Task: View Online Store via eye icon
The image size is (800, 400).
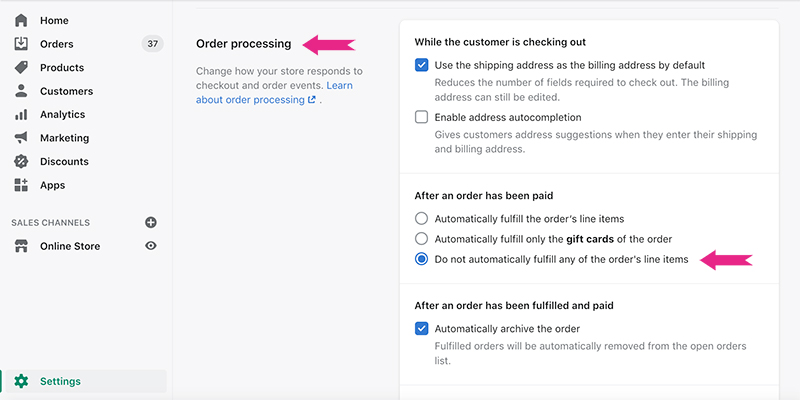Action: (x=151, y=246)
